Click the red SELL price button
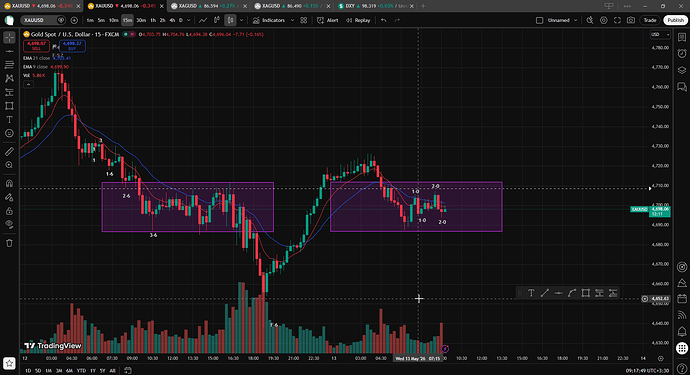 click(37, 46)
